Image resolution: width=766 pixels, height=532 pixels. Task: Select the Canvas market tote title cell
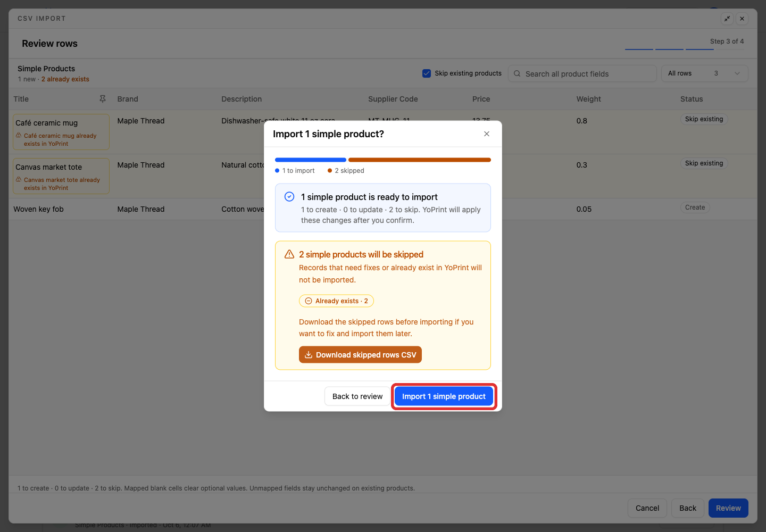pyautogui.click(x=61, y=176)
